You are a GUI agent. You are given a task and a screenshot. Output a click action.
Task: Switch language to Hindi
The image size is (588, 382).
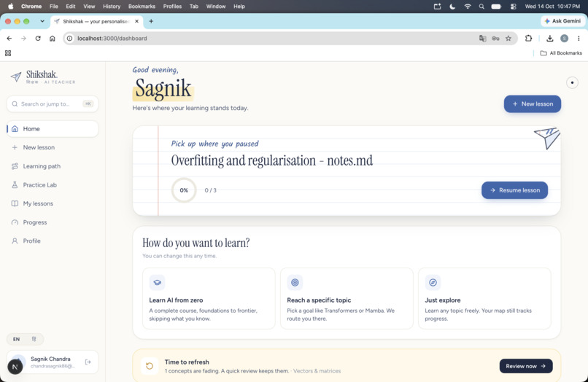pos(34,339)
